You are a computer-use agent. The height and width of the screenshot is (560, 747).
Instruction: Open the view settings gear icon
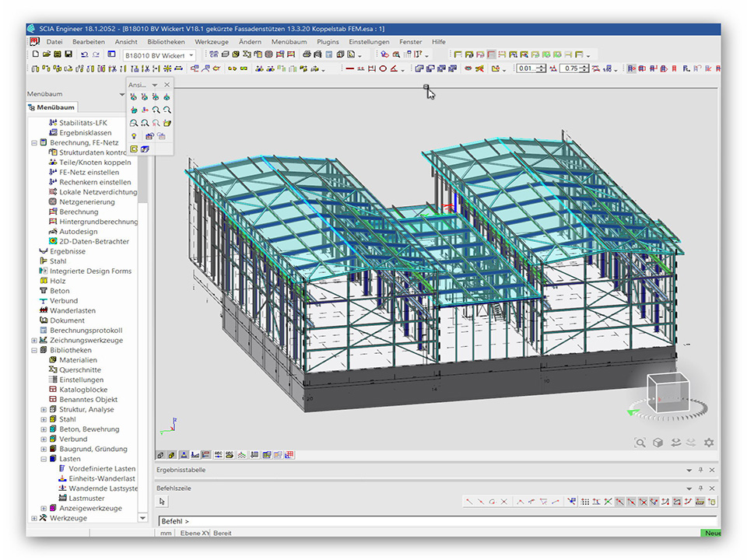point(709,443)
